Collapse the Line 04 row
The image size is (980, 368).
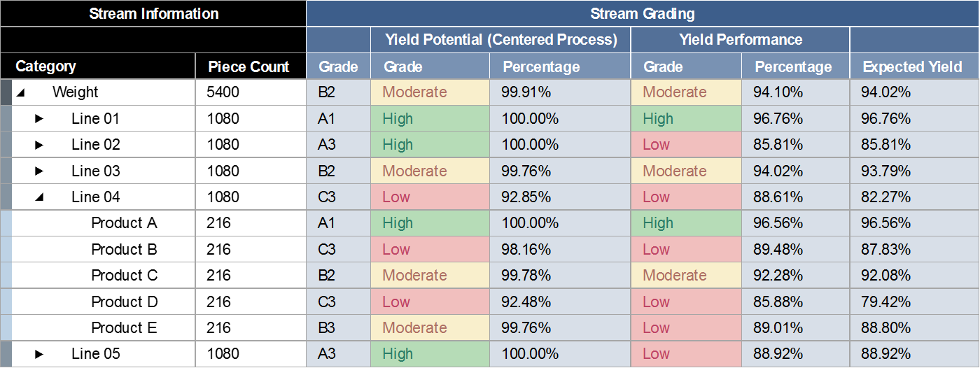tap(39, 197)
